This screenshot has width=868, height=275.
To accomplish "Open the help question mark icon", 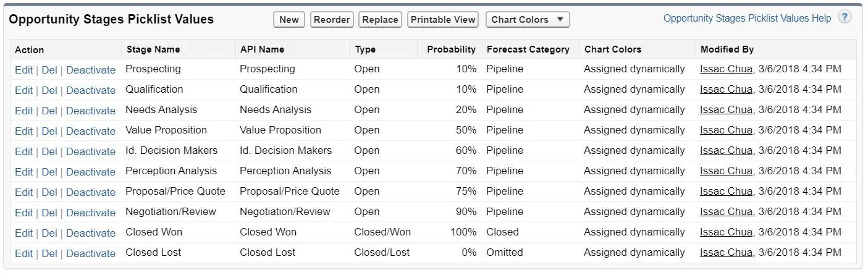I will tap(845, 17).
